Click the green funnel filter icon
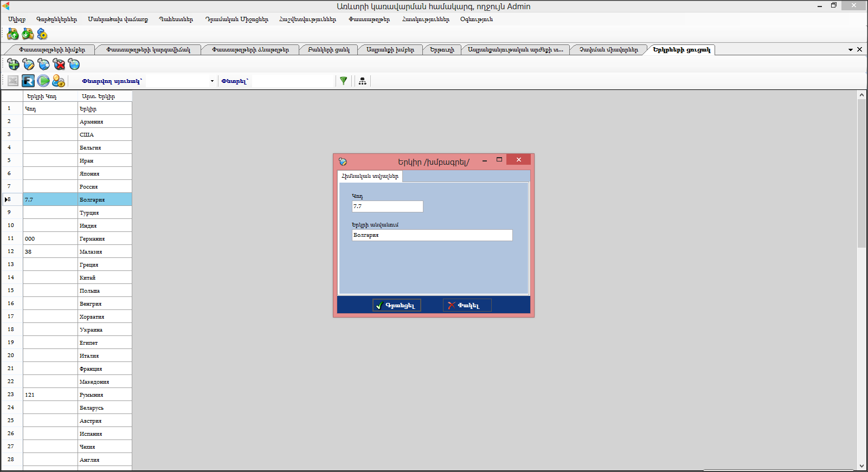The height and width of the screenshot is (472, 868). pyautogui.click(x=343, y=81)
